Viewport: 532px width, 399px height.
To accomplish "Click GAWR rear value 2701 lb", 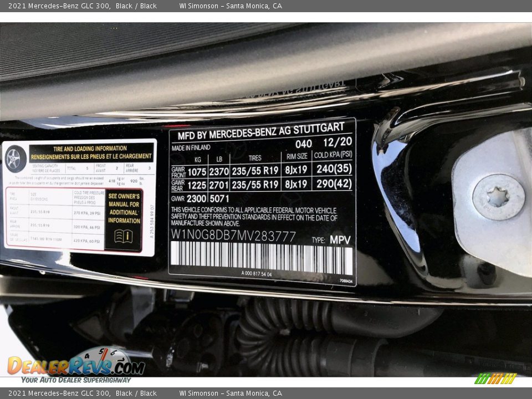I will pos(219,185).
